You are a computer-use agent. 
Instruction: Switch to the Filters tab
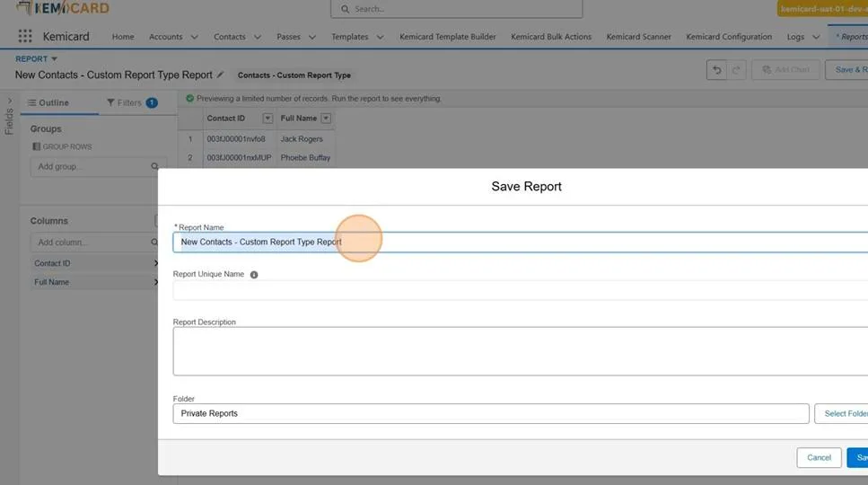click(132, 103)
